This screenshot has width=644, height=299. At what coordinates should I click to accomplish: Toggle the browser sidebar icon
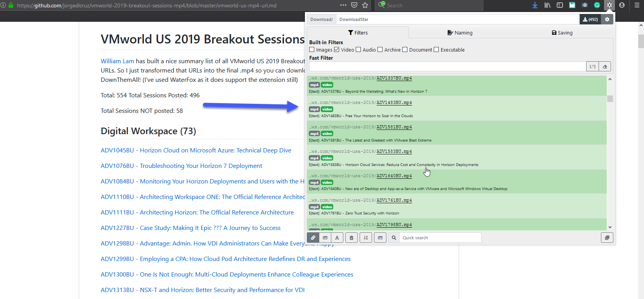point(560,5)
